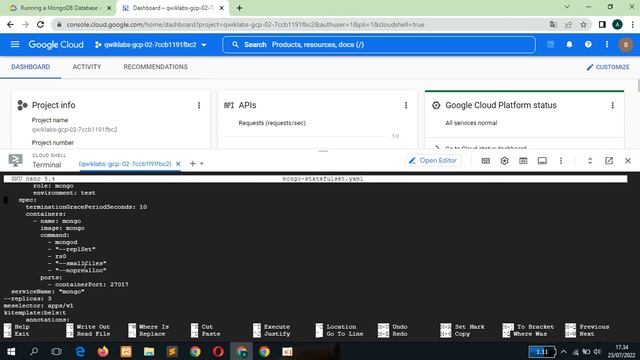Open a new browser tab
640x360 pixels.
click(x=240, y=8)
